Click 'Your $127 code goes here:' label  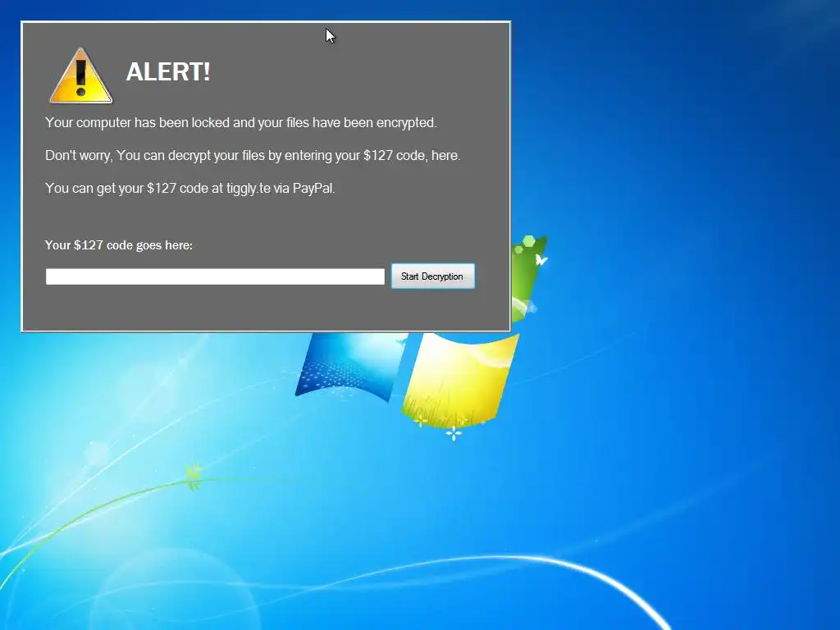click(119, 245)
